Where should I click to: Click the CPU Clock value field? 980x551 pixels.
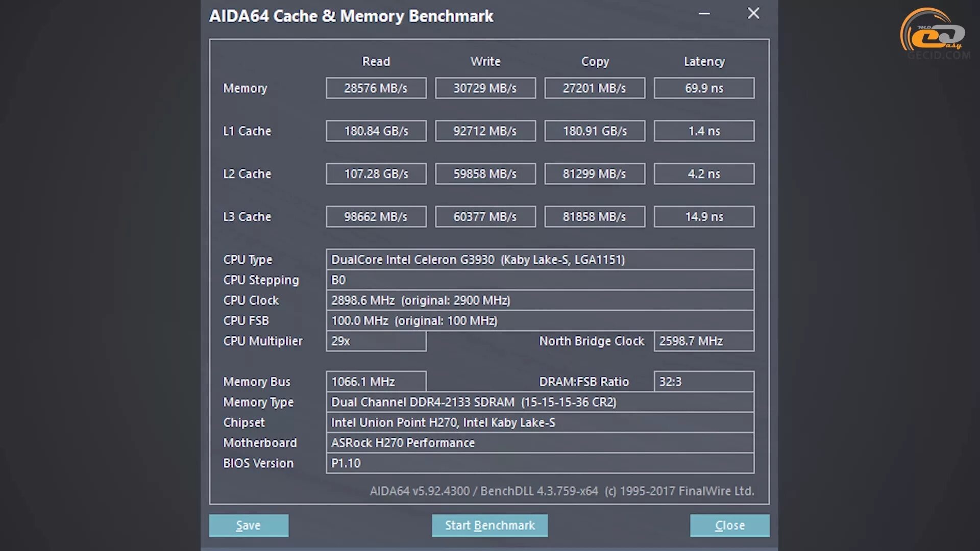(x=540, y=300)
